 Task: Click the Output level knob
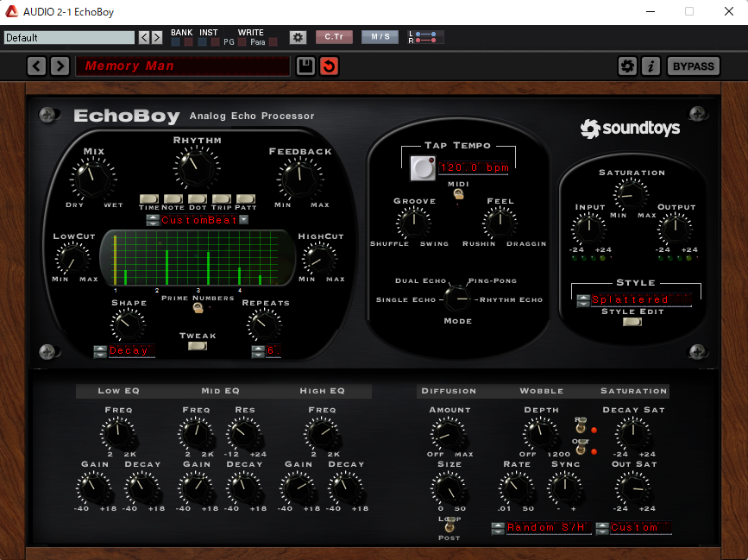[x=676, y=229]
